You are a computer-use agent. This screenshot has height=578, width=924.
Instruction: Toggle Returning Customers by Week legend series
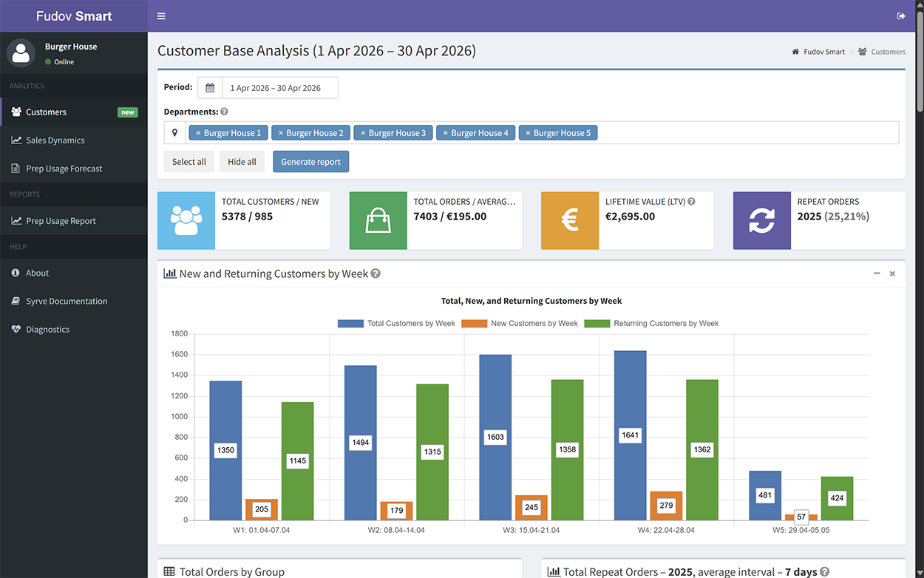point(651,323)
